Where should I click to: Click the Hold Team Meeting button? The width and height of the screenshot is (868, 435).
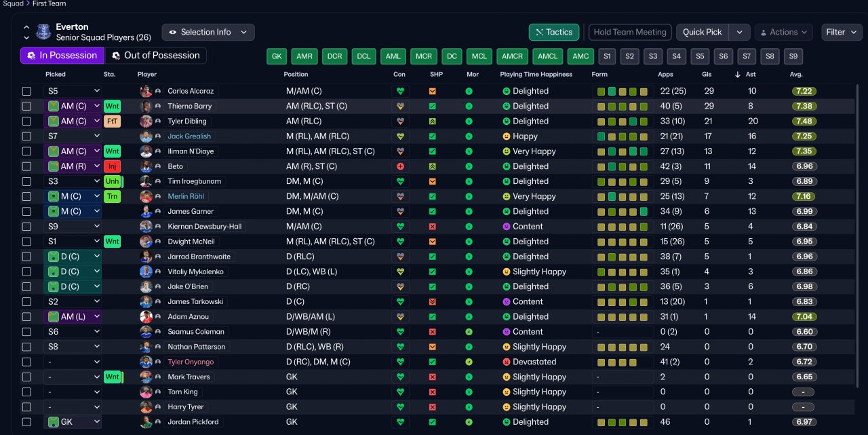pos(630,32)
